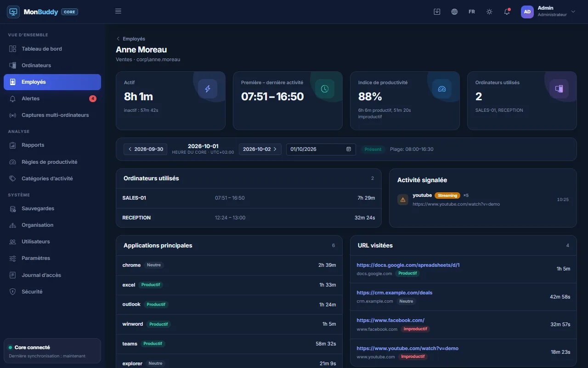Open Catégories d'activité
This screenshot has width=588, height=368.
(52, 178)
